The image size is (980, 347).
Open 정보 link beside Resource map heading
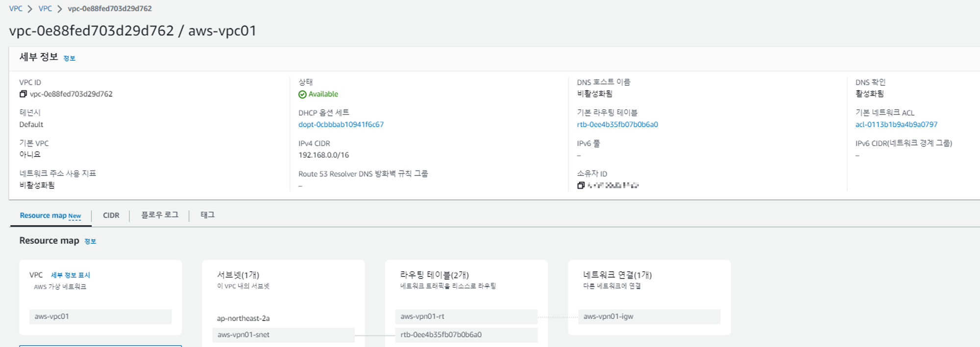(x=90, y=241)
